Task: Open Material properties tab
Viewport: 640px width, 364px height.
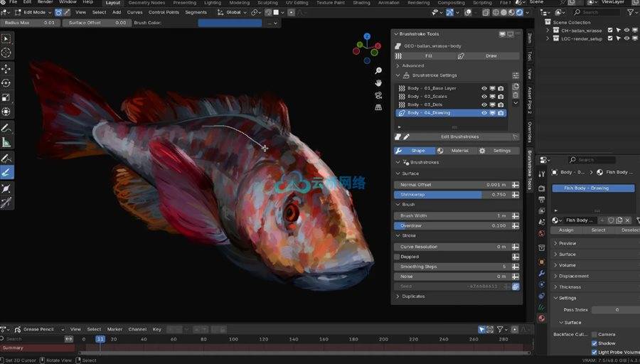Action: coord(541,318)
